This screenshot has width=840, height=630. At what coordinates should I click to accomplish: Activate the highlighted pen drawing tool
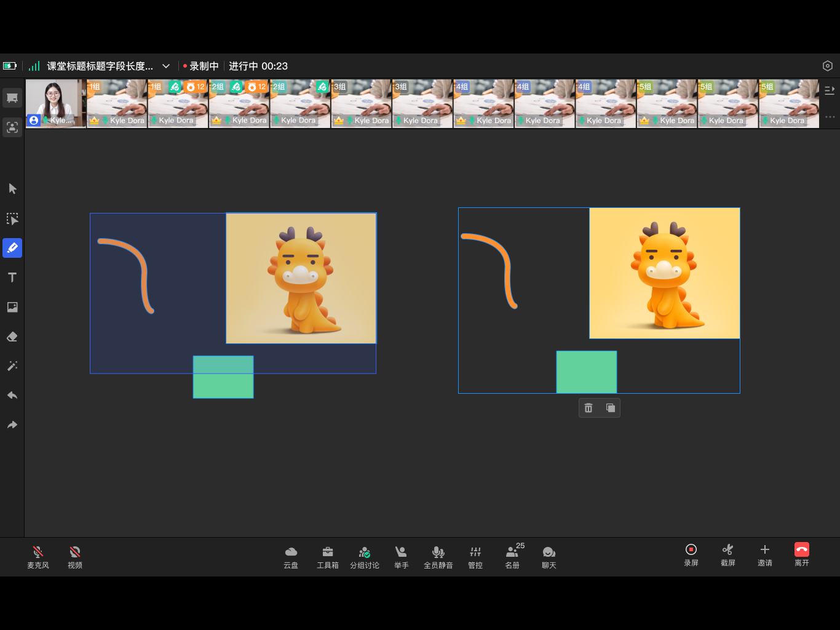pyautogui.click(x=12, y=248)
